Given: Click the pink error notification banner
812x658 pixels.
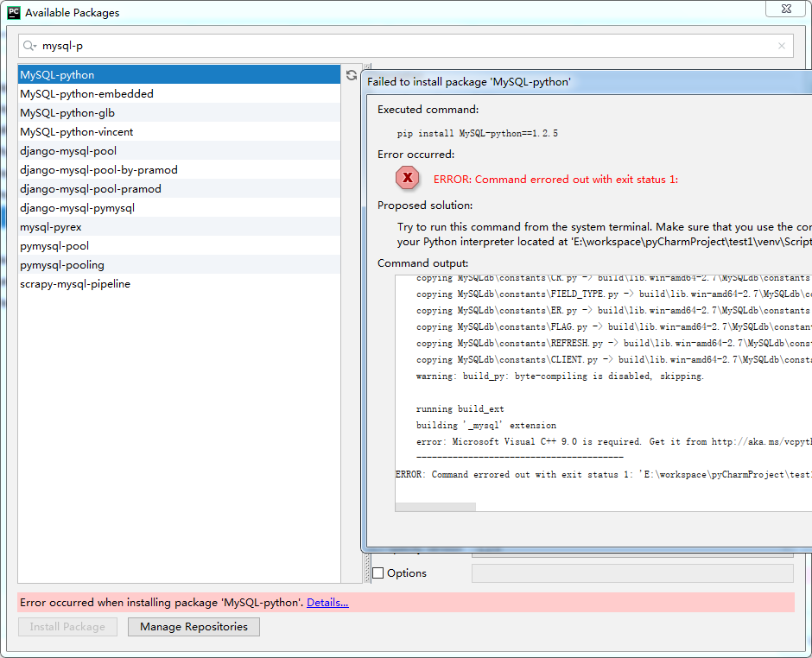Looking at the screenshot, I should [405, 602].
